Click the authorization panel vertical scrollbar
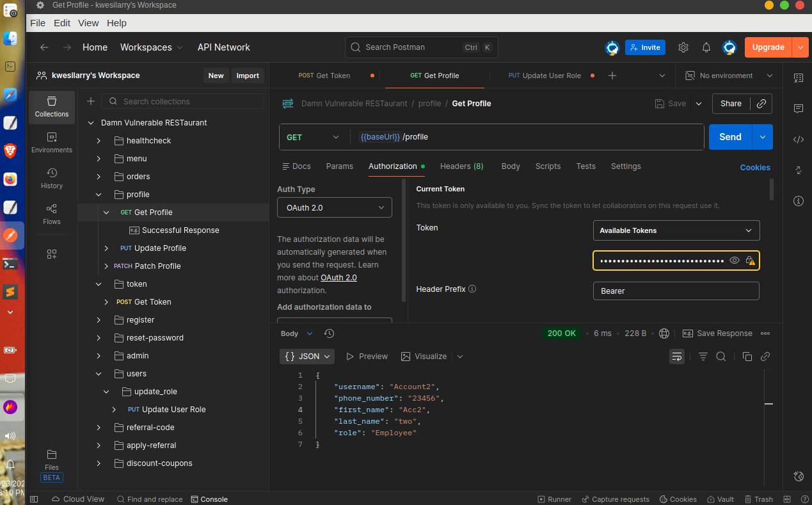The width and height of the screenshot is (812, 505). point(403,240)
